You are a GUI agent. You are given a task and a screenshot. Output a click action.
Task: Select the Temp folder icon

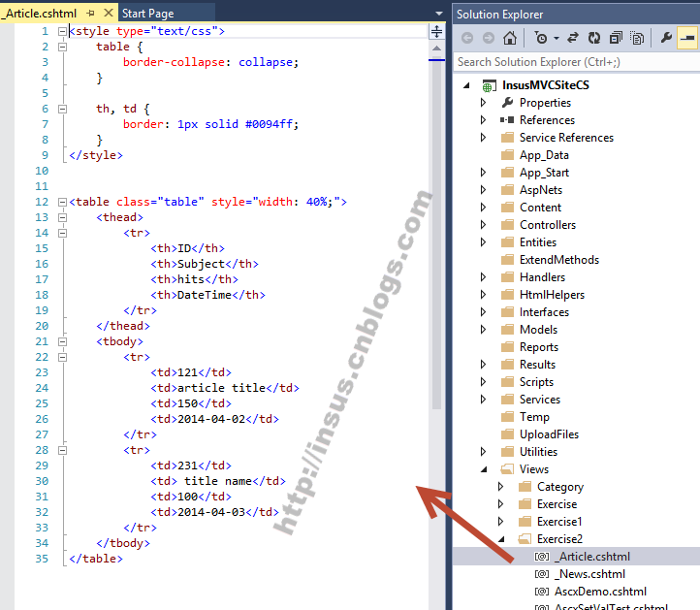pos(507,417)
